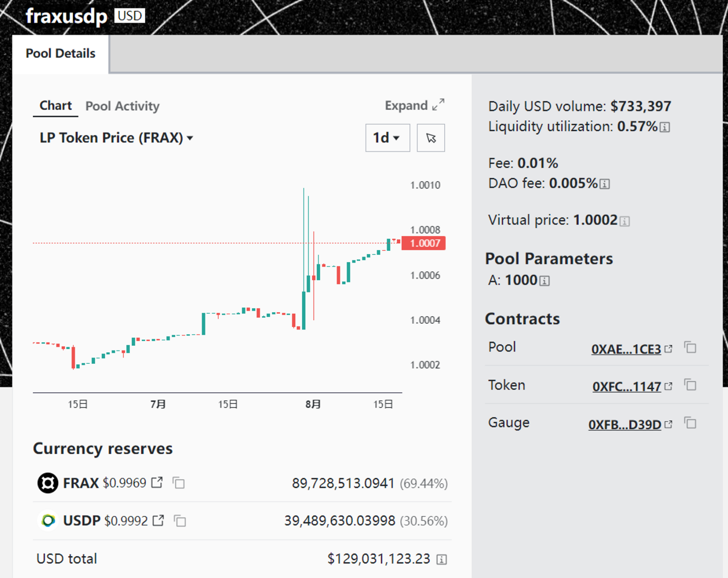Open the 0XAE...1CE3 pool address link

[x=626, y=349]
